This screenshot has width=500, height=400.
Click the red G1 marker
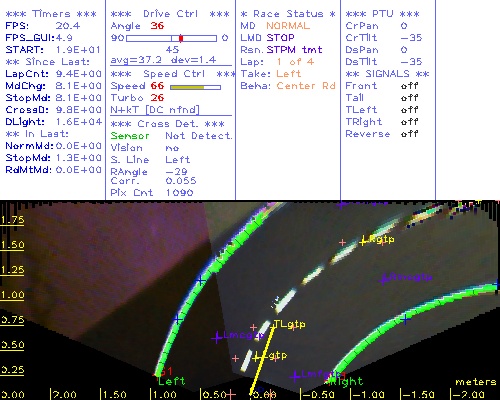coord(165,371)
